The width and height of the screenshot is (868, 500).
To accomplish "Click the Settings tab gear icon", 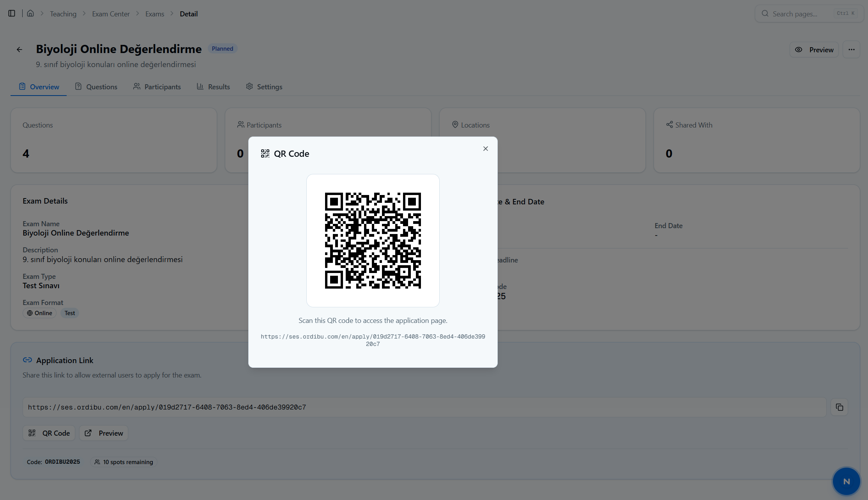I will point(249,87).
